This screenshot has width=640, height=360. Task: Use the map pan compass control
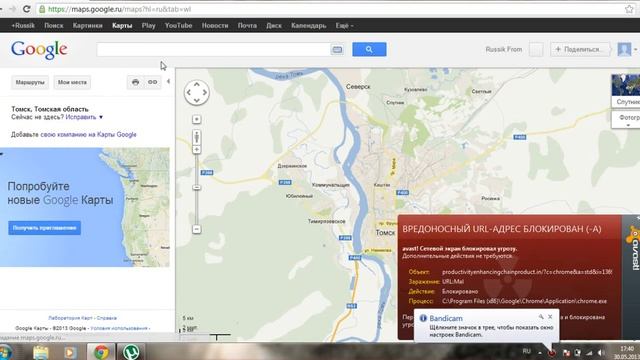click(x=196, y=93)
